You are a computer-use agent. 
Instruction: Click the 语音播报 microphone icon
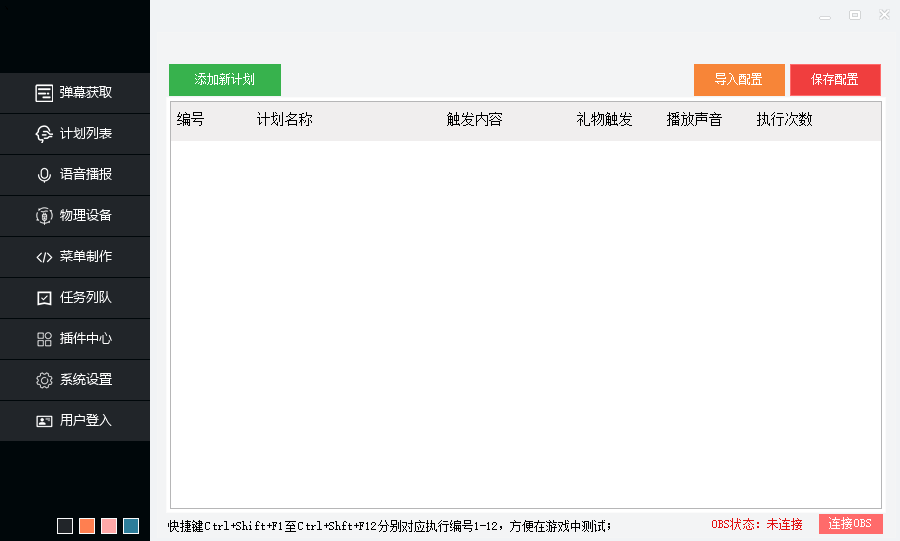point(44,175)
